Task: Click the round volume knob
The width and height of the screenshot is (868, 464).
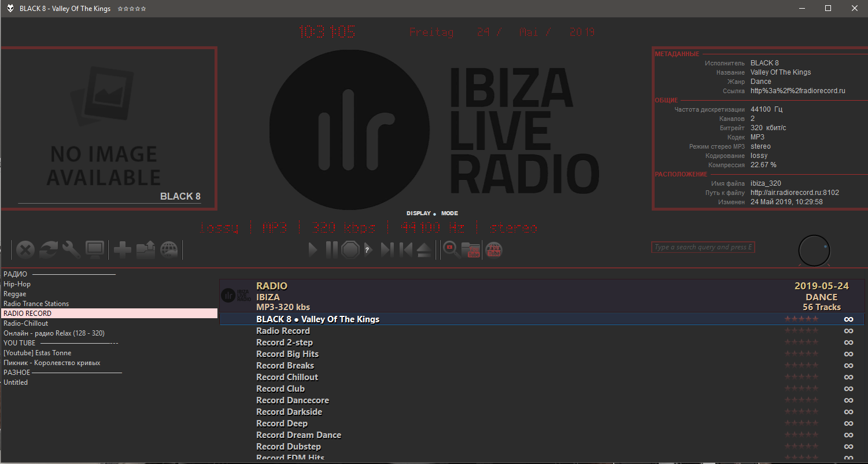Action: click(x=814, y=252)
